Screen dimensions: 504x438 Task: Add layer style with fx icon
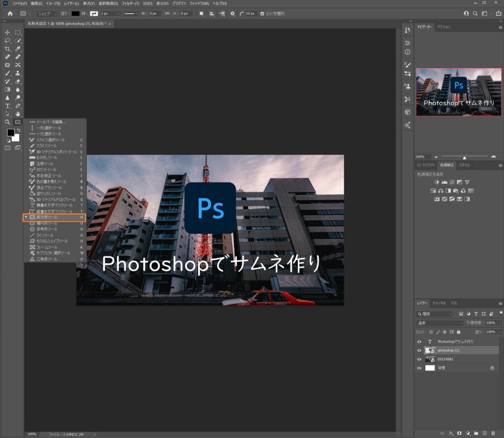pos(451,433)
